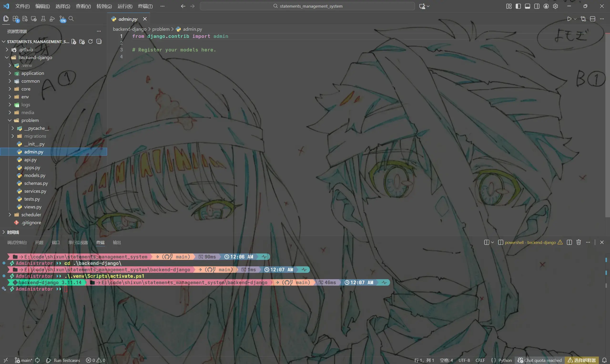Switch to the 问题 panel tab
Screen dimensions: 610x364
coord(39,242)
